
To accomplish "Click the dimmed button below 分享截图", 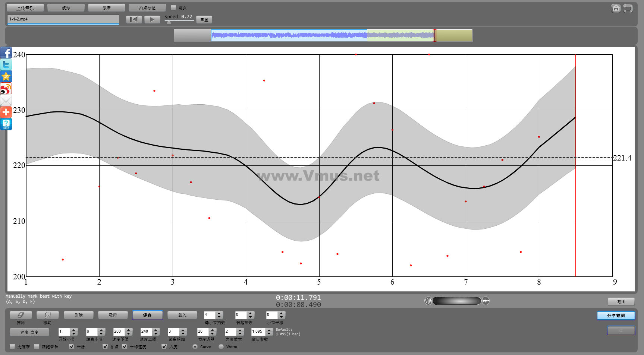I will 621,330.
